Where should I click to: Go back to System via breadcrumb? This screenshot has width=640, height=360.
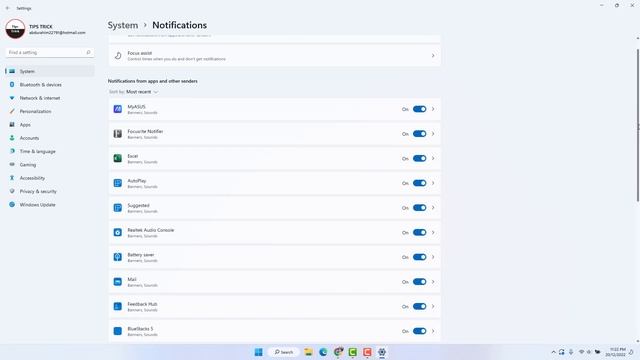123,25
